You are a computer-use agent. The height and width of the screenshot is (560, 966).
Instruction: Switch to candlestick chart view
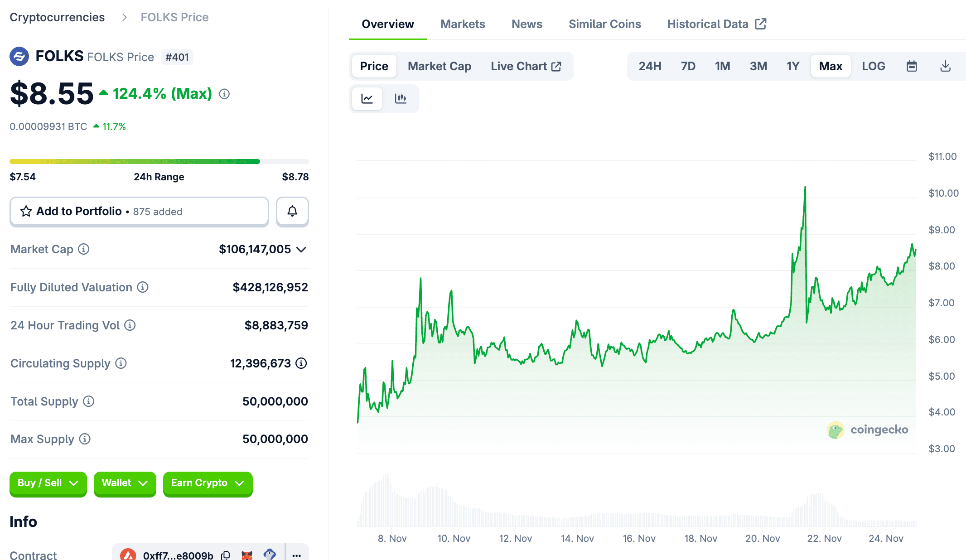click(x=401, y=98)
